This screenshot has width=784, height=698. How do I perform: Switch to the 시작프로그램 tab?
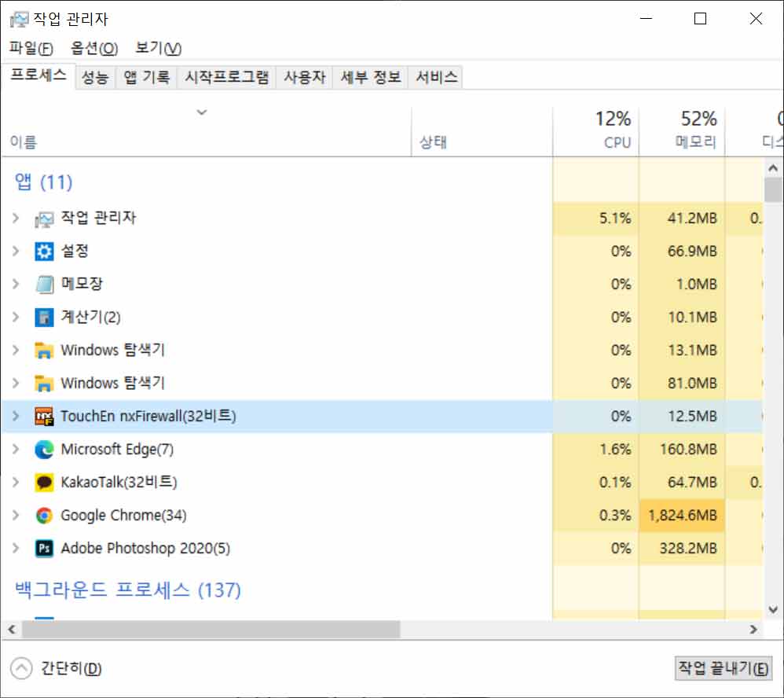point(226,78)
